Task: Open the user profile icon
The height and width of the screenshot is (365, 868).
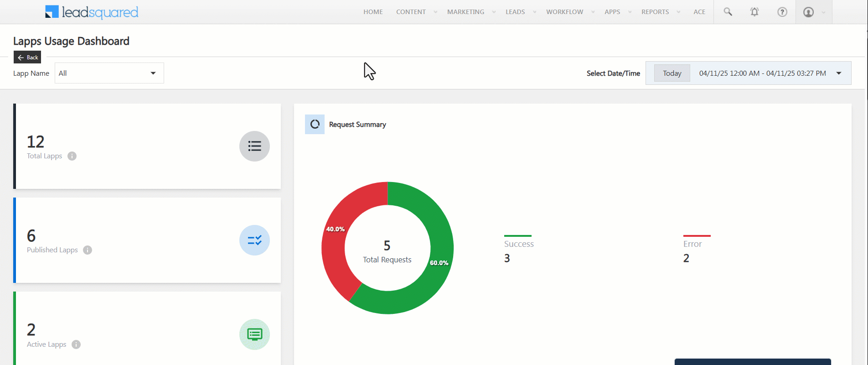Action: click(x=809, y=12)
